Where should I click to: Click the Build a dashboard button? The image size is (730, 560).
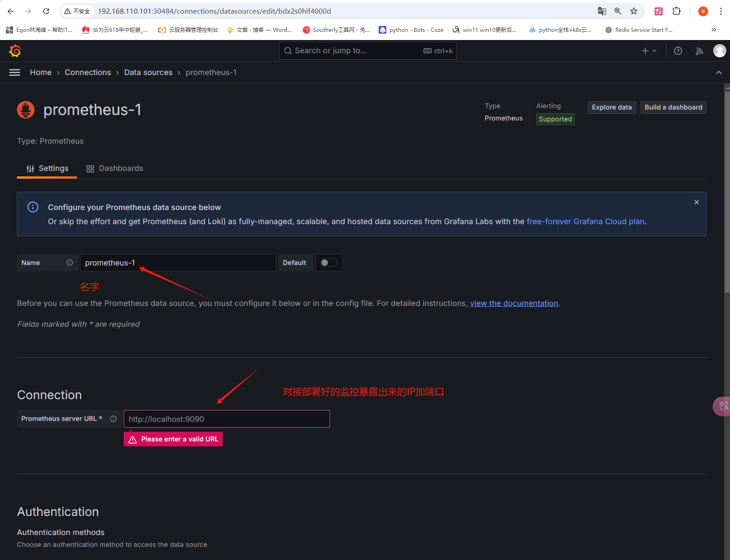coord(673,107)
